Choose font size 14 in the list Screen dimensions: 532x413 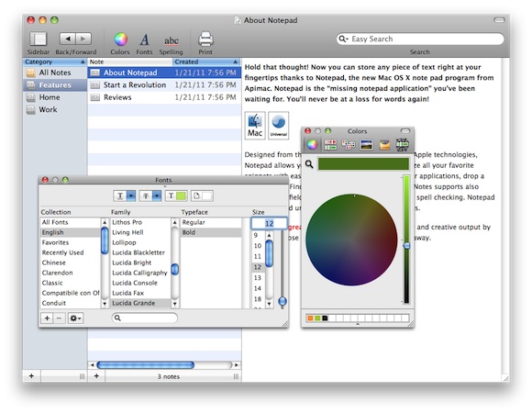[258, 288]
